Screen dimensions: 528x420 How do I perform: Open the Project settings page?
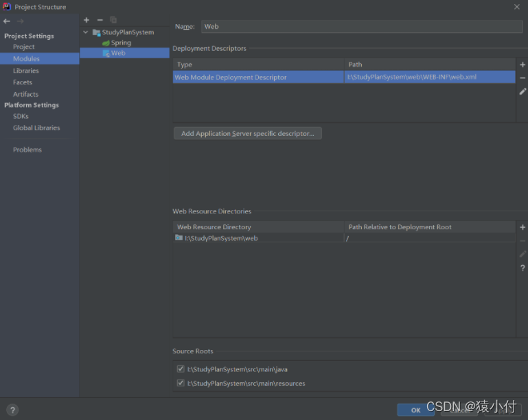tap(24, 47)
